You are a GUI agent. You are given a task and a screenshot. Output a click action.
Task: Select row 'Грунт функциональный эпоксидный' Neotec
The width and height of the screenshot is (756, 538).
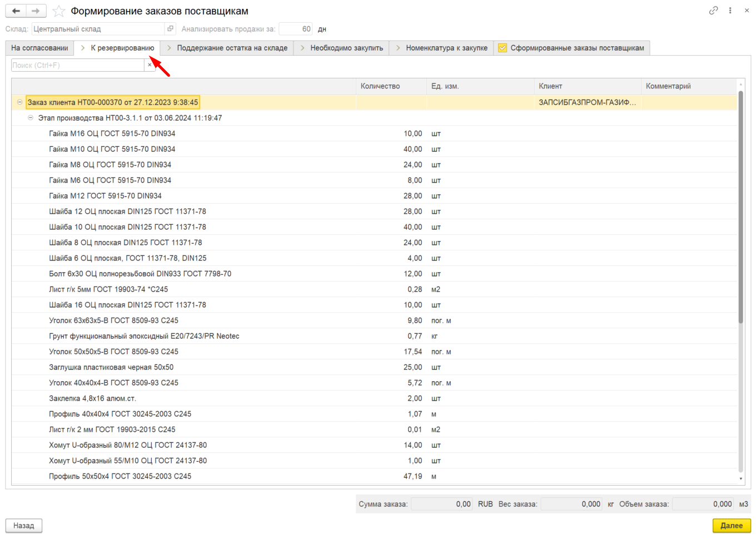coord(375,336)
